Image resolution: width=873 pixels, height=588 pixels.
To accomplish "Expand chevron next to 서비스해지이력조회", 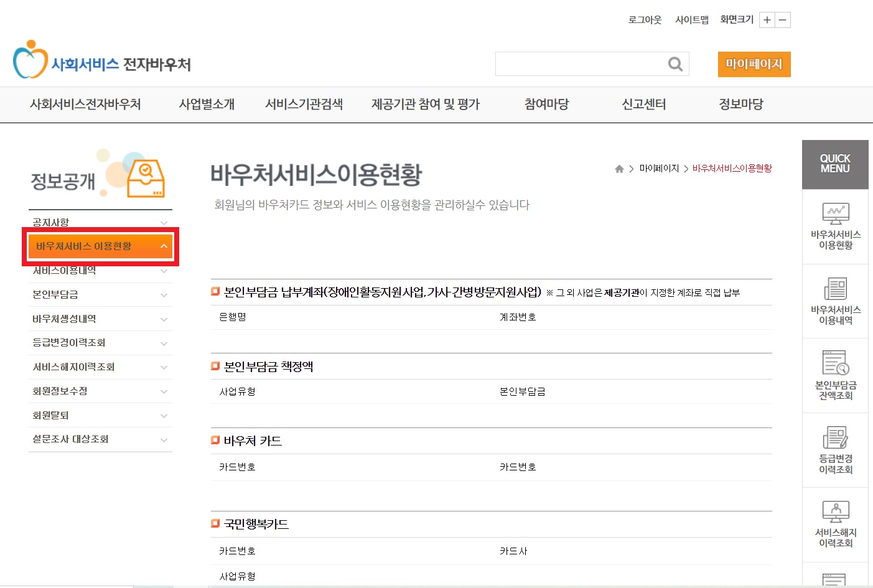I will 164,368.
